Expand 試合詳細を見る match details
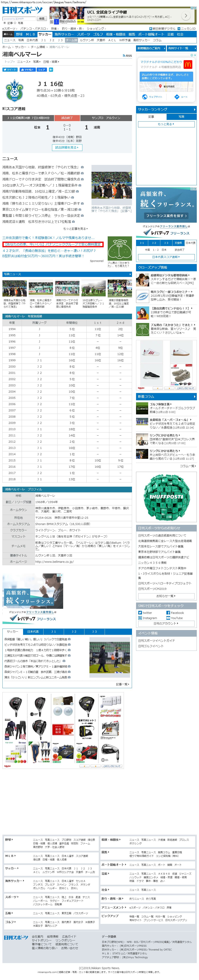 (x=67, y=147)
